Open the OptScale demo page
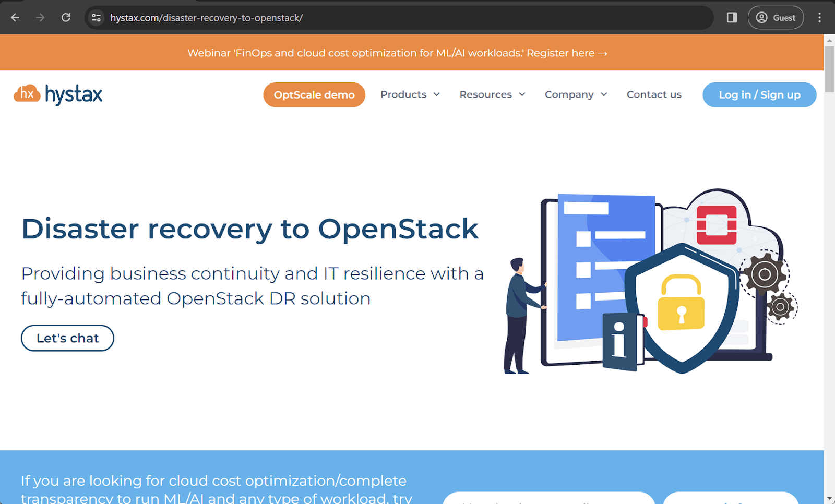 [x=314, y=95]
